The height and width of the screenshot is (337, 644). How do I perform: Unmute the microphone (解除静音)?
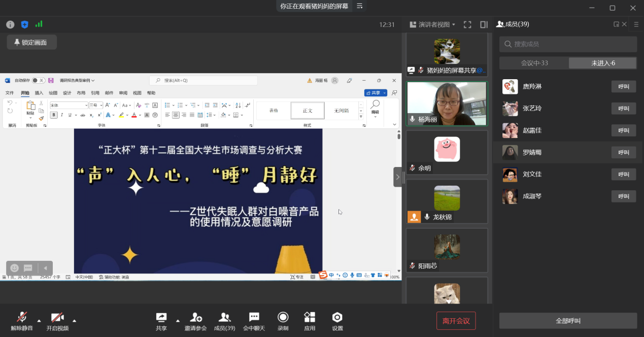[22, 318]
